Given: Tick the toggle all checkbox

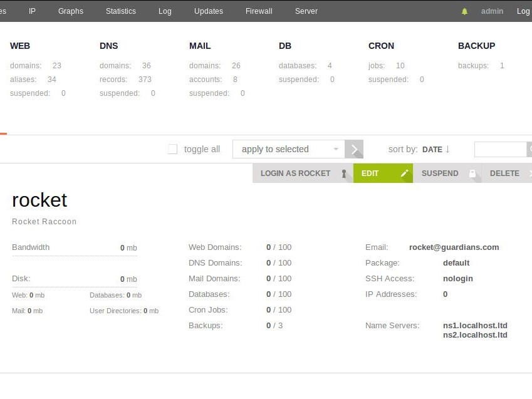Looking at the screenshot, I should tap(172, 149).
